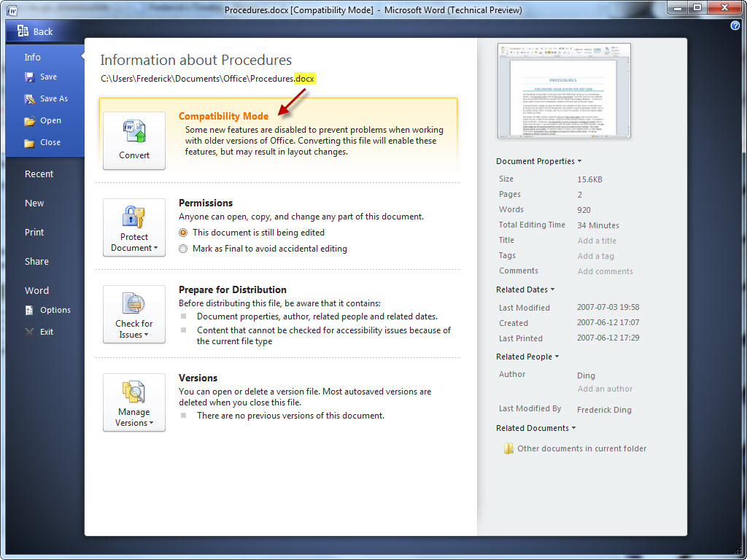The height and width of the screenshot is (560, 747).
Task: Select 'This document is still being edited'
Action: click(183, 233)
